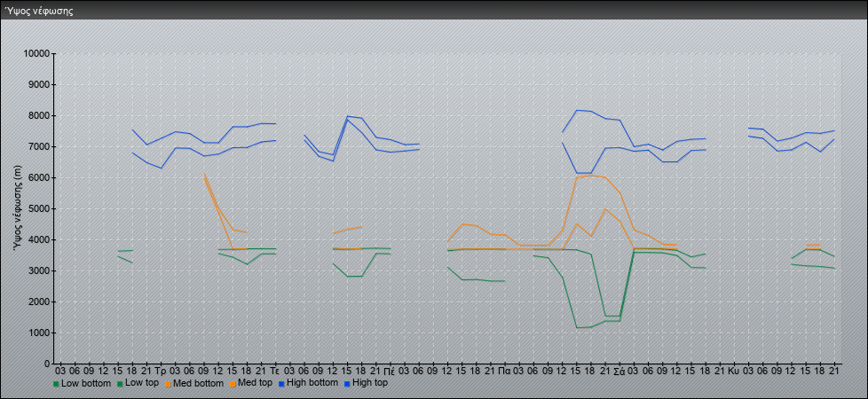Click the "Σά" day label on the x-axis

(619, 371)
